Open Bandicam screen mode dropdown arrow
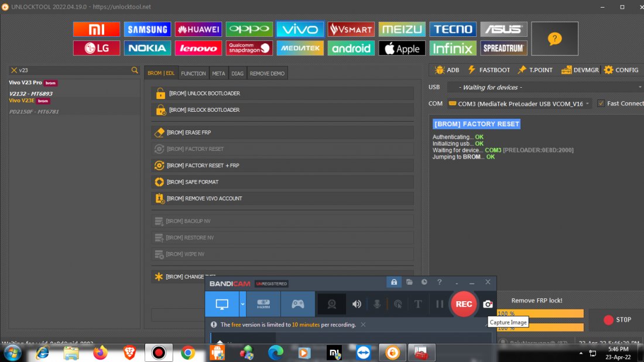 click(x=242, y=304)
